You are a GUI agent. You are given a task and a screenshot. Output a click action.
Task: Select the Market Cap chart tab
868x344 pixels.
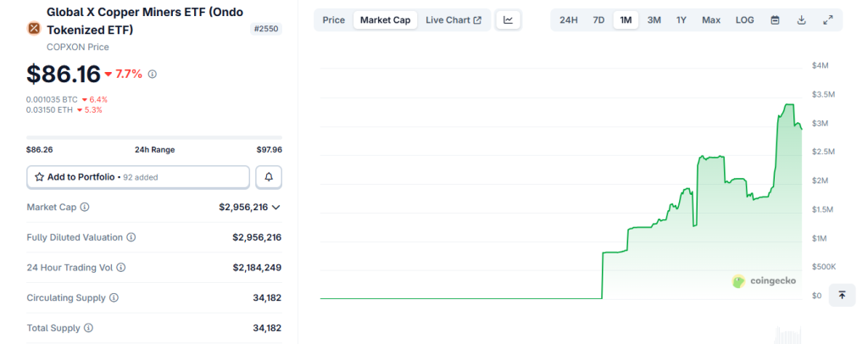(x=386, y=20)
